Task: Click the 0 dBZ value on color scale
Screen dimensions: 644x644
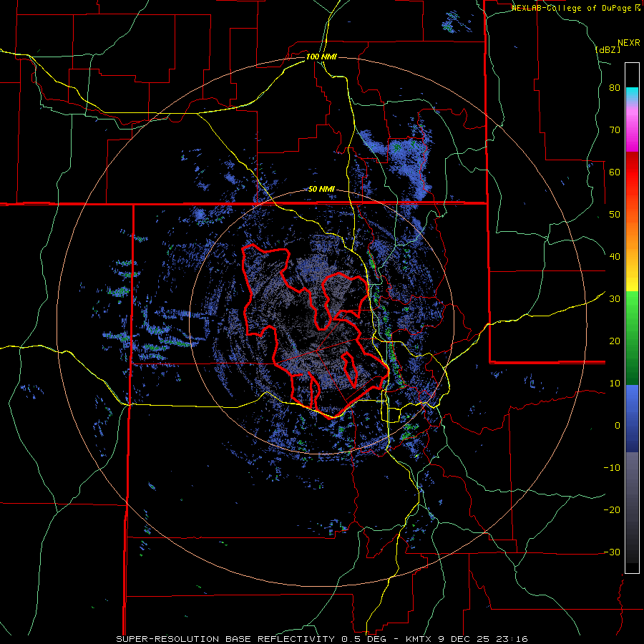Action: (x=618, y=426)
